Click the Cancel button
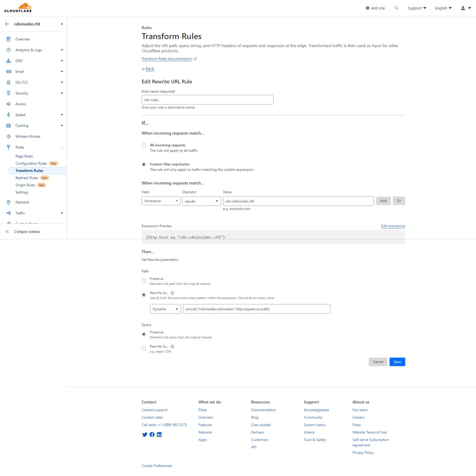The height and width of the screenshot is (476, 476). [x=378, y=362]
